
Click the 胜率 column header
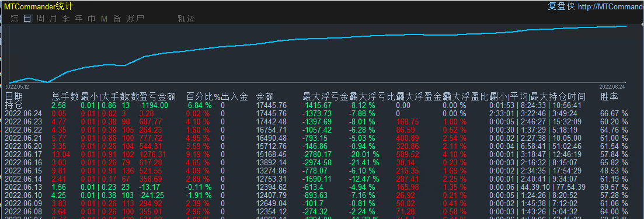pos(609,96)
